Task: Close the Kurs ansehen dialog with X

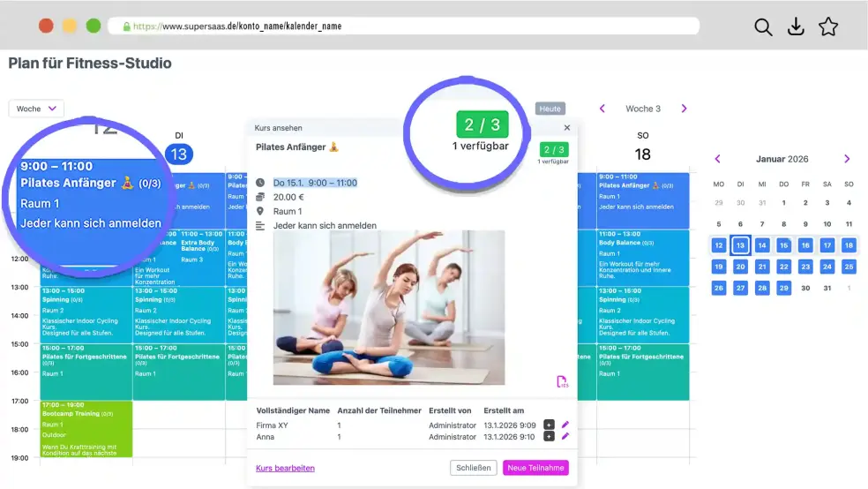Action: (567, 127)
